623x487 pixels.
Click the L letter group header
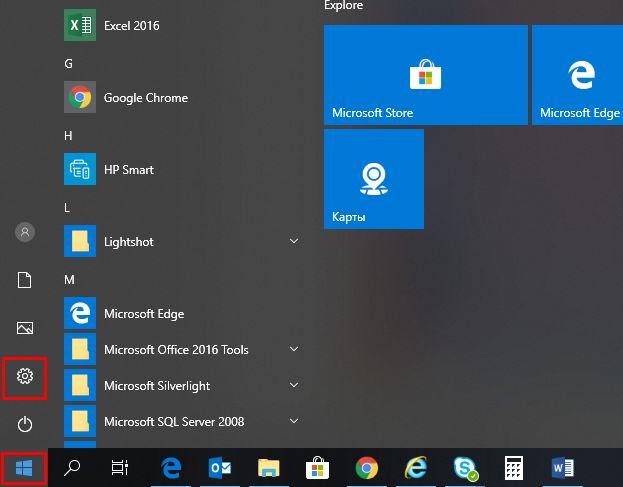pyautogui.click(x=67, y=208)
